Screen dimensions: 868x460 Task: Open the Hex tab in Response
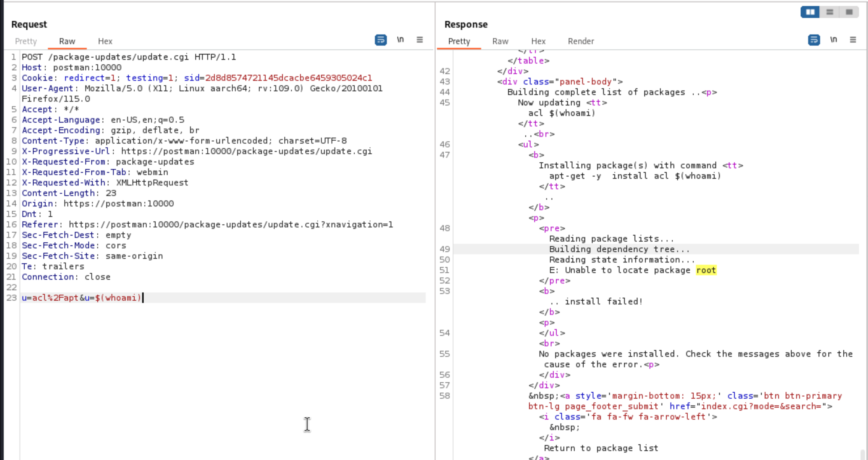pyautogui.click(x=538, y=41)
